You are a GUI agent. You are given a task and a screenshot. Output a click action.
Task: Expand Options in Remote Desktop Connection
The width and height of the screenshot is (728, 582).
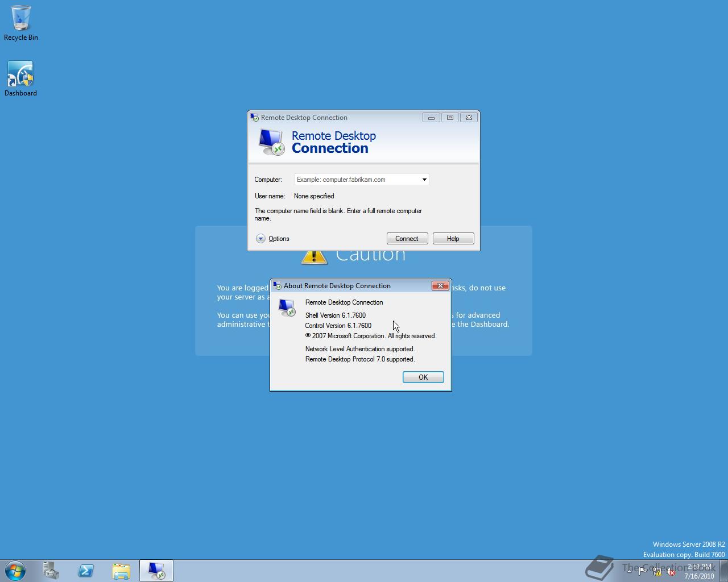click(272, 239)
